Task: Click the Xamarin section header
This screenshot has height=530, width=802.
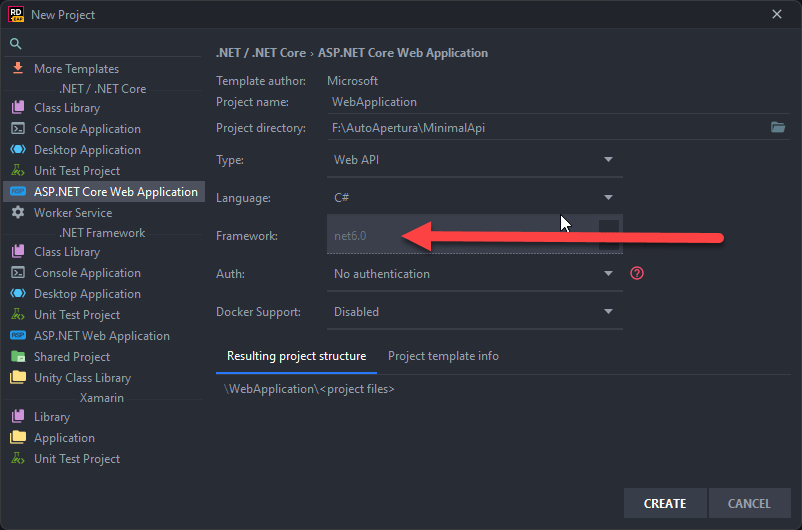Action: pos(102,398)
